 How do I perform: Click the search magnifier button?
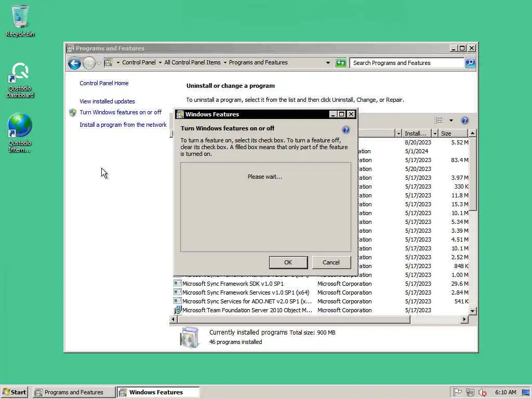coord(470,63)
